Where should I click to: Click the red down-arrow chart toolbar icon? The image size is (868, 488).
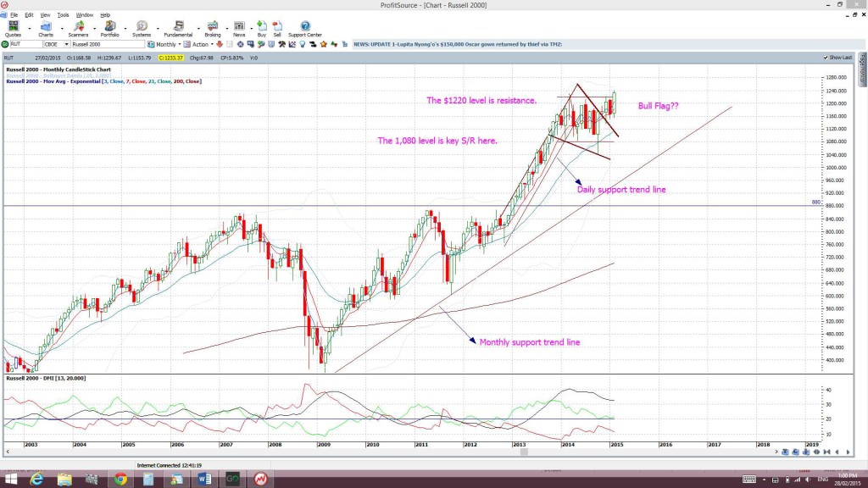click(x=220, y=44)
